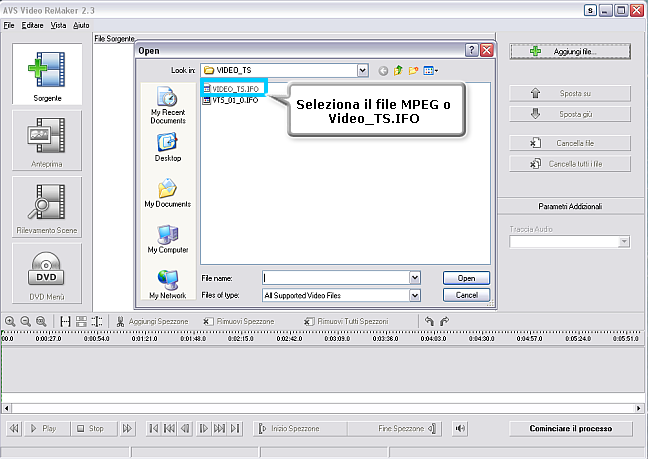This screenshot has width=648, height=461.
Task: Open Rilevamento Scene detection panel
Action: (x=47, y=207)
